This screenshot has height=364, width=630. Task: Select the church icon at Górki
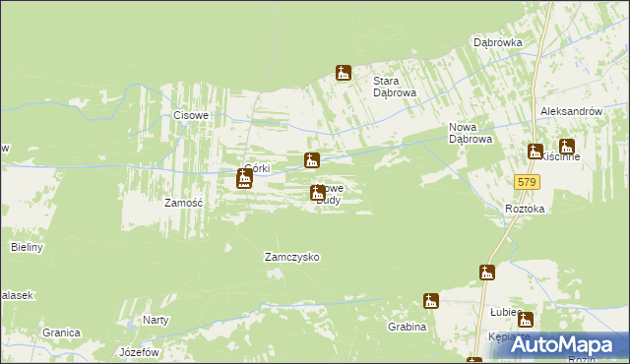[244, 179]
